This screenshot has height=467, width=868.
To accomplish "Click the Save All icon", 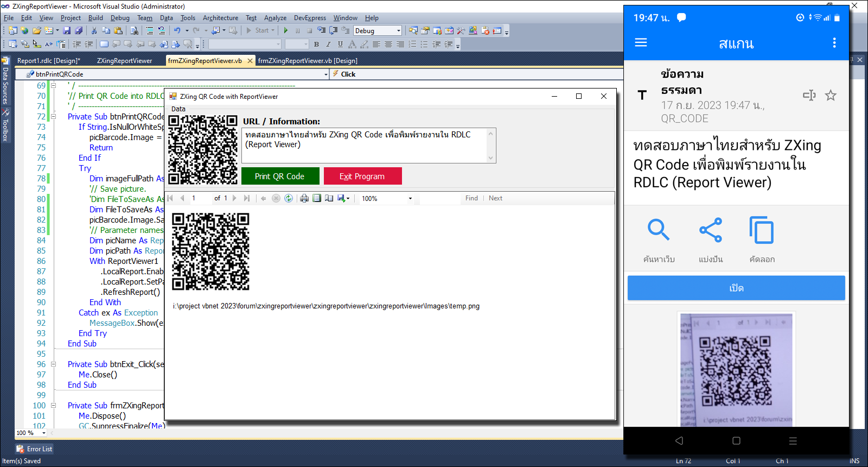I will (x=79, y=30).
